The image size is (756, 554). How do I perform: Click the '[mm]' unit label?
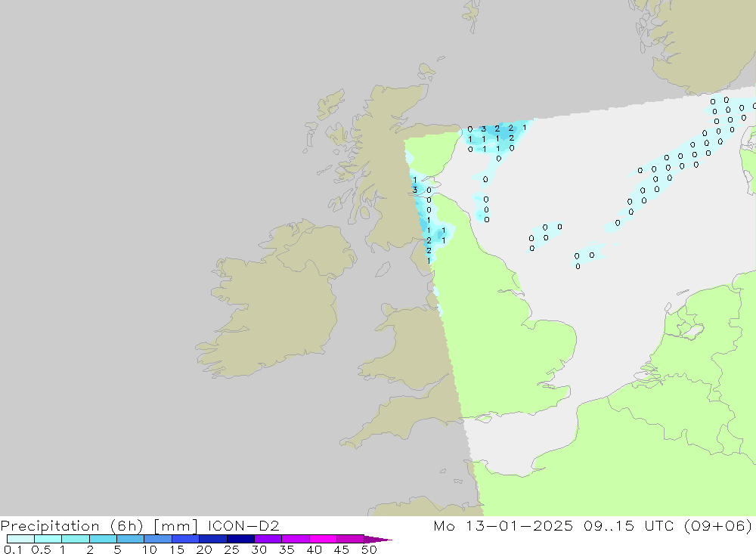click(176, 526)
